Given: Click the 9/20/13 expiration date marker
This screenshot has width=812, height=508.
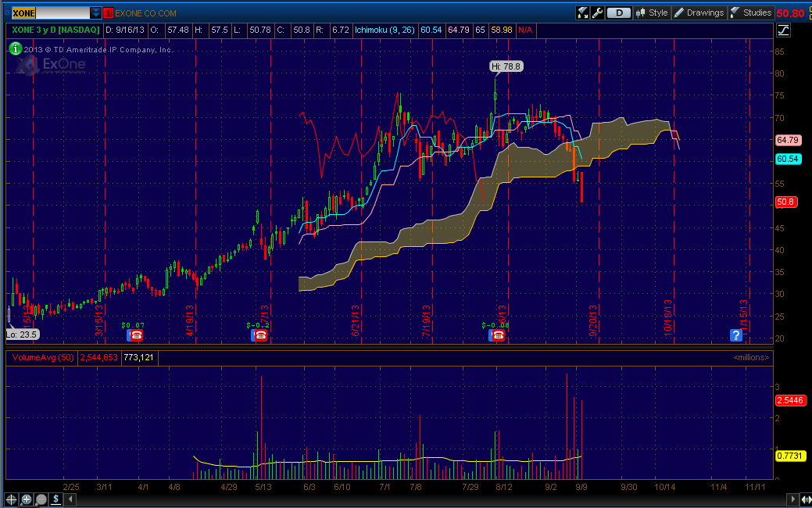Looking at the screenshot, I should tap(593, 320).
